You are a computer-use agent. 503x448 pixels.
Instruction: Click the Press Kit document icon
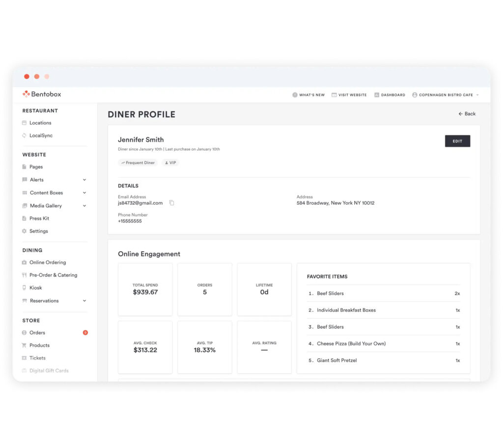tap(26, 218)
